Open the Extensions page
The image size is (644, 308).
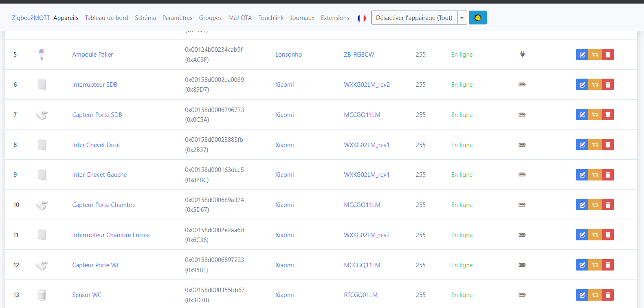(x=335, y=18)
